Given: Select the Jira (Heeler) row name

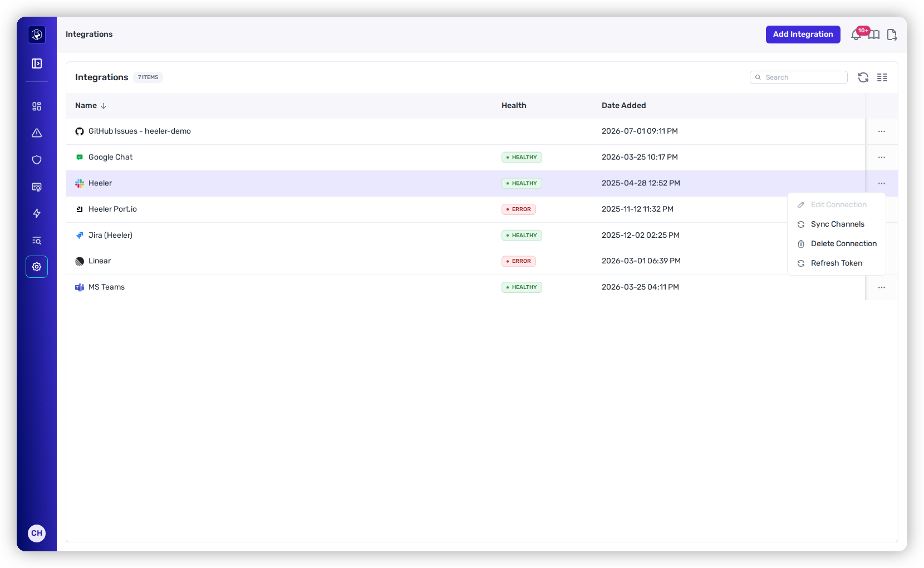Looking at the screenshot, I should (110, 236).
